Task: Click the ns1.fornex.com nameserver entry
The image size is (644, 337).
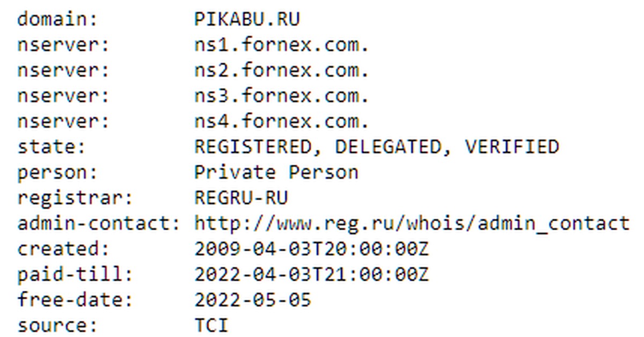Action: tap(282, 45)
